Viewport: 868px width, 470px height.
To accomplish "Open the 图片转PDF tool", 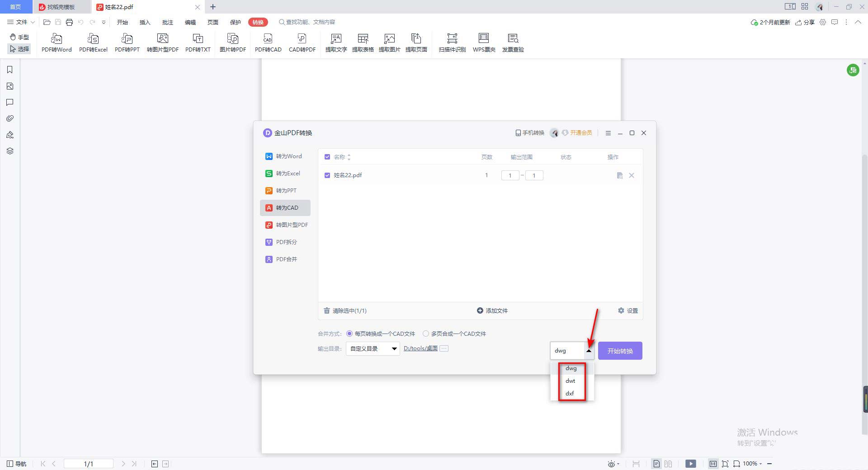I will click(233, 43).
